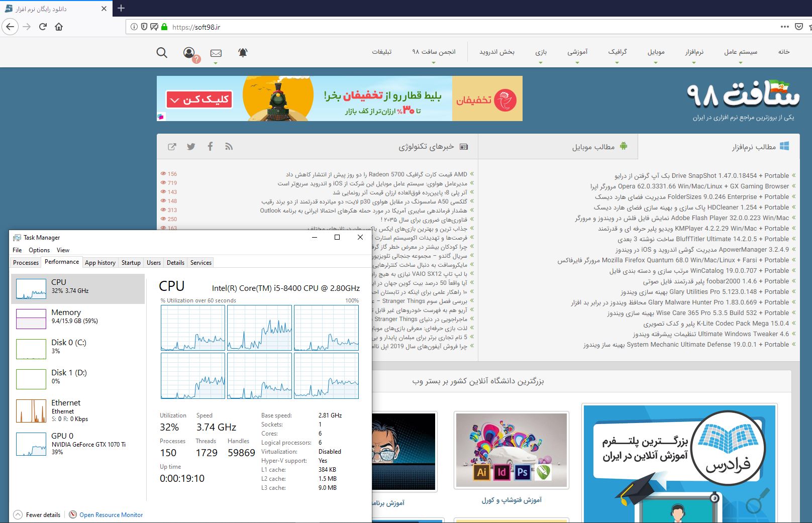Screen dimensions: 812x523
Task: Switch to Startup tab
Action: click(x=131, y=263)
